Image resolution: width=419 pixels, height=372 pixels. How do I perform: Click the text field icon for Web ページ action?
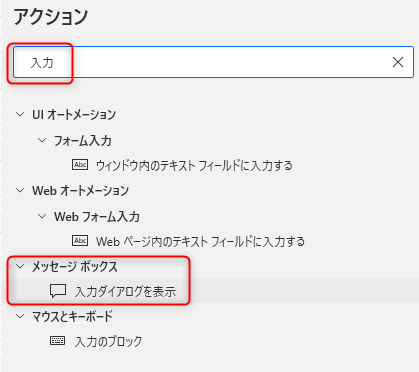[x=80, y=241]
